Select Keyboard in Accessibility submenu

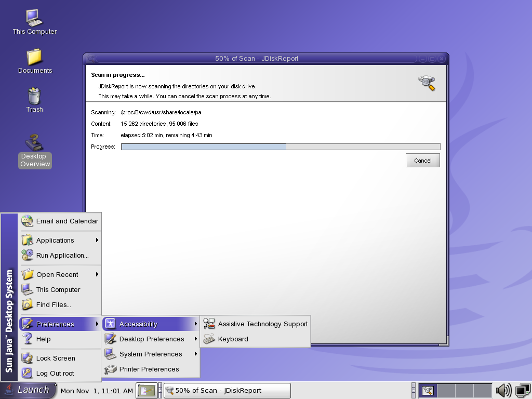click(255, 339)
